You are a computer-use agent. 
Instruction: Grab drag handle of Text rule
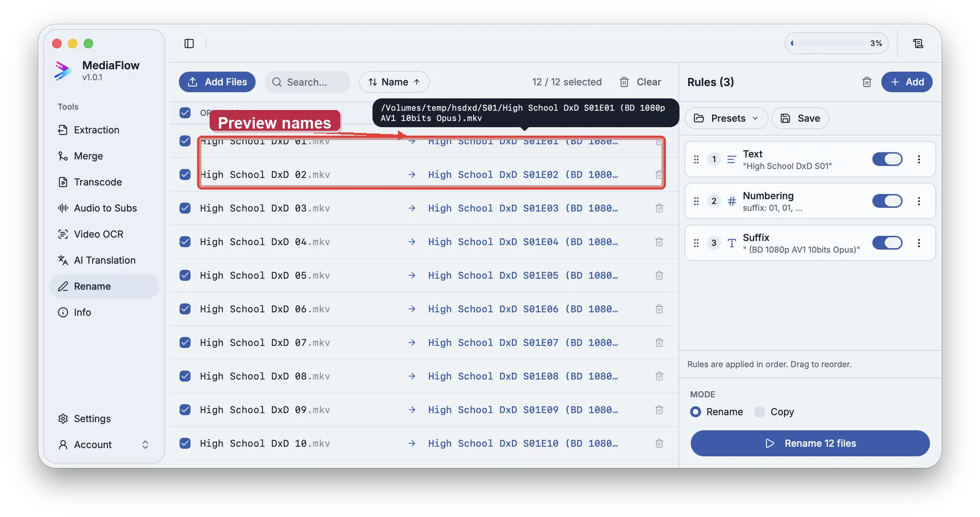[696, 159]
